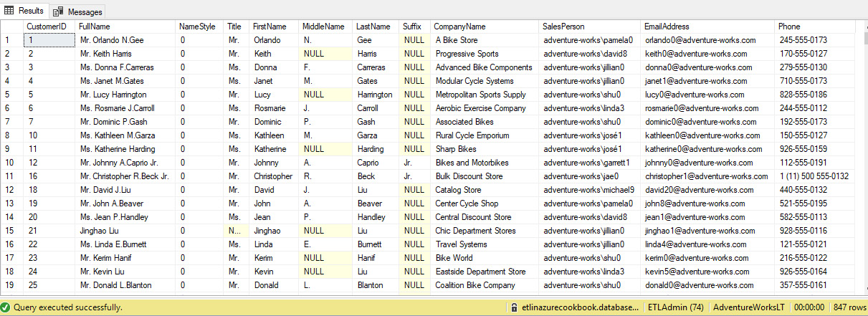Click 'Advanced Bike Components' cell
The width and height of the screenshot is (868, 316).
[485, 67]
